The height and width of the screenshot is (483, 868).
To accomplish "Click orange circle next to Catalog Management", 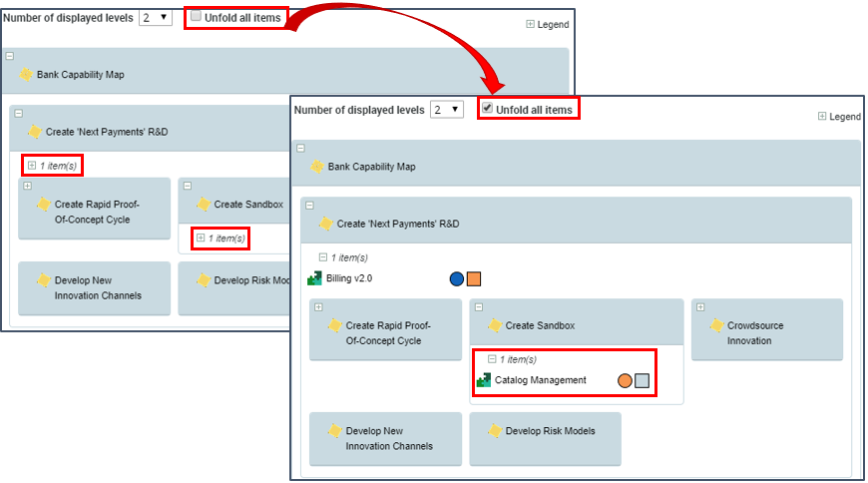I will (x=625, y=380).
